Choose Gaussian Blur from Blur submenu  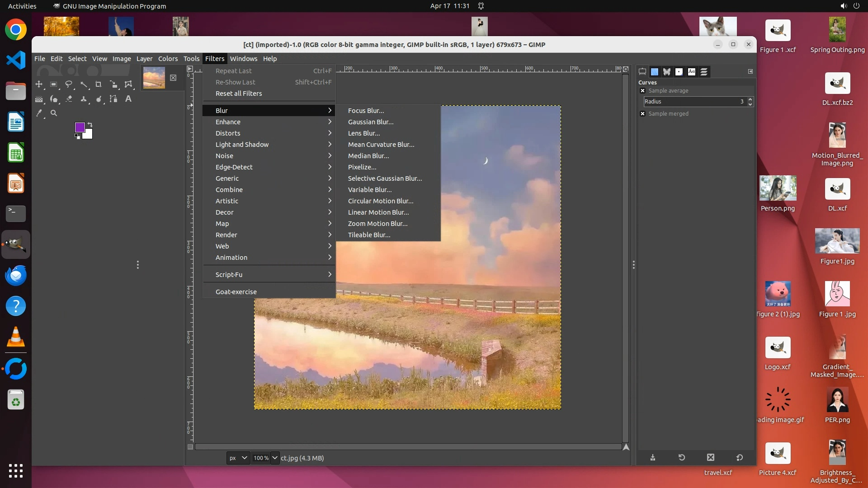[x=371, y=122]
